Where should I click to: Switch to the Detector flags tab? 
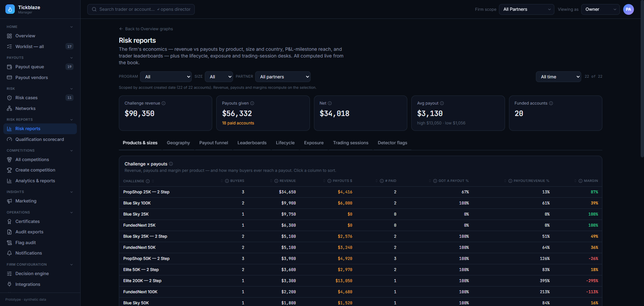(393, 143)
